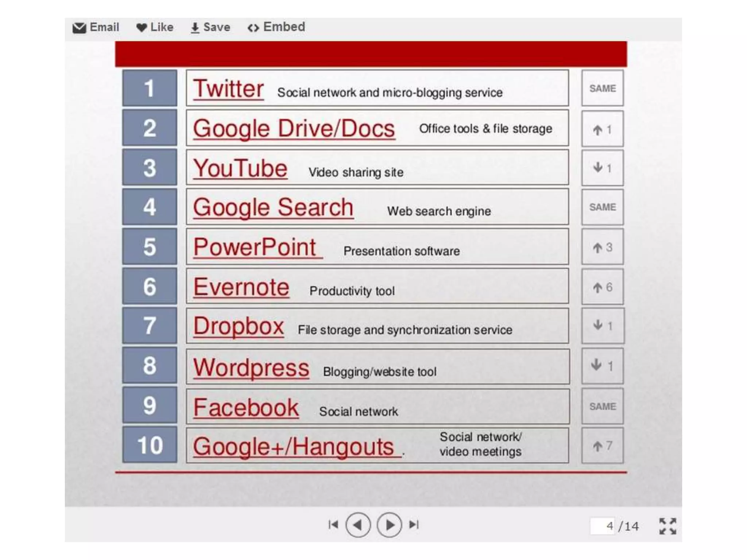Jump to first slide

333,525
